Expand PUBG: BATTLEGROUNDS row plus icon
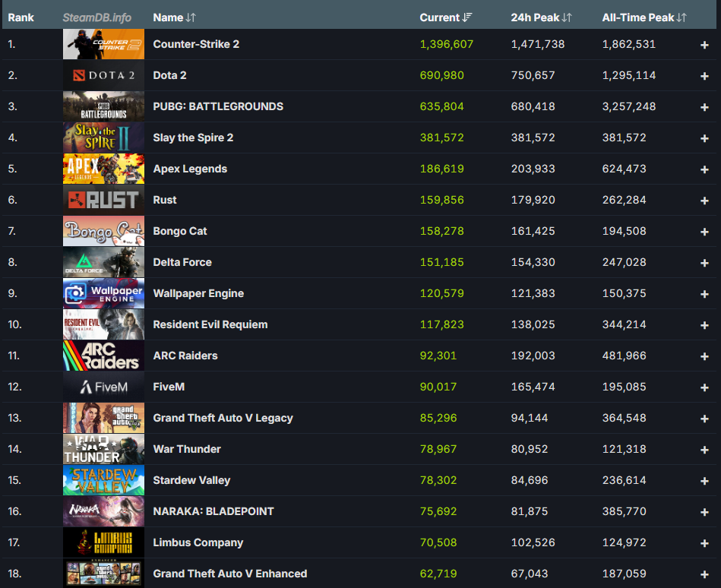Viewport: 721px width, 588px height. (704, 107)
